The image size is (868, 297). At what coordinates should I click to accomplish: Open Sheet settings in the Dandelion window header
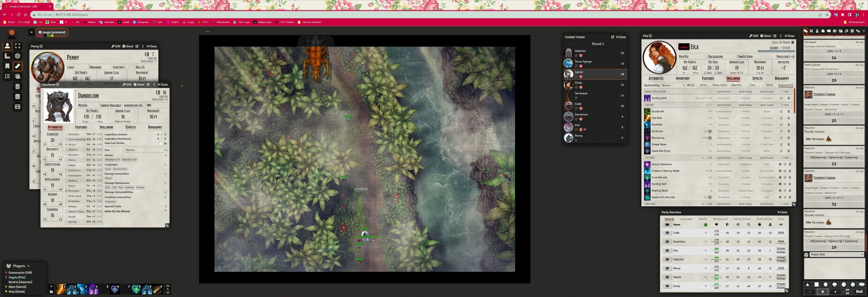coord(139,85)
